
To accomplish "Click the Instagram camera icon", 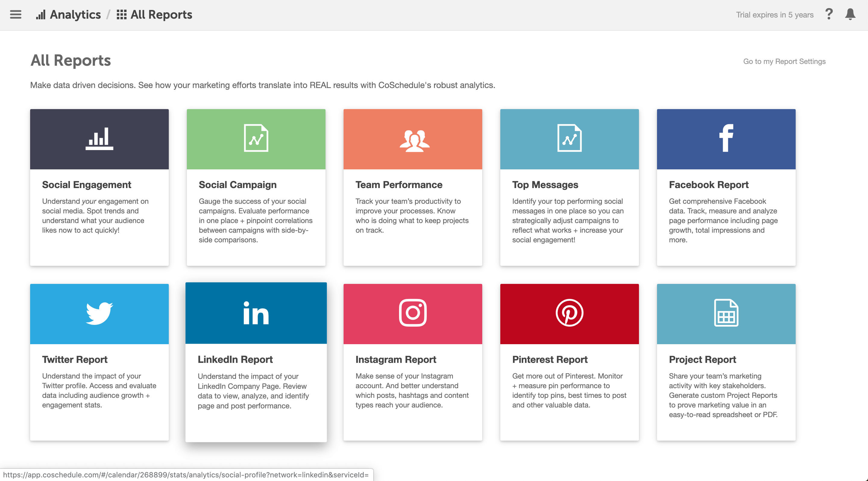I will [413, 313].
